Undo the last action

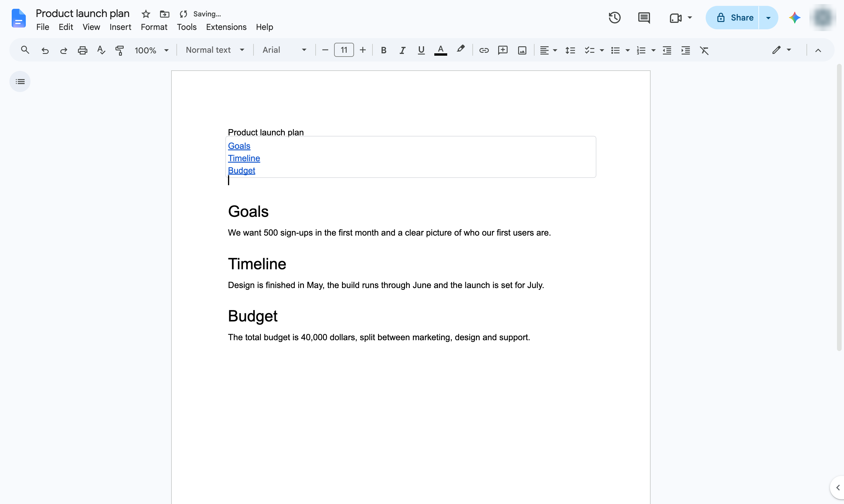(45, 50)
